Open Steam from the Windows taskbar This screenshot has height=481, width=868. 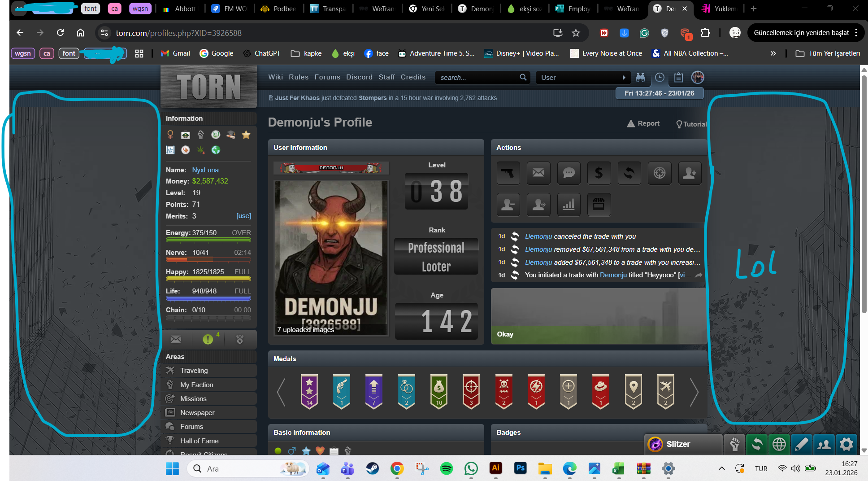click(x=373, y=469)
